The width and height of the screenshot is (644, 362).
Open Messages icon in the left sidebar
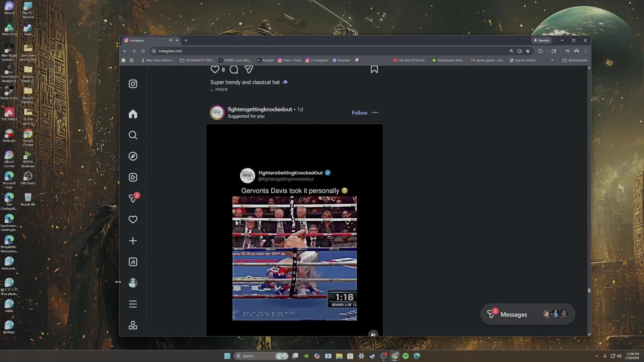[x=133, y=199]
